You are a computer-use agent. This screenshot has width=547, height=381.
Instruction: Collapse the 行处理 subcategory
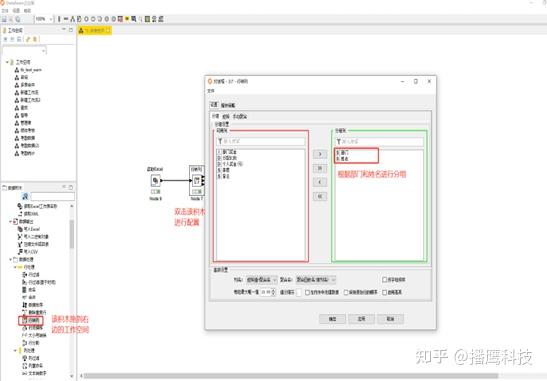(15, 267)
